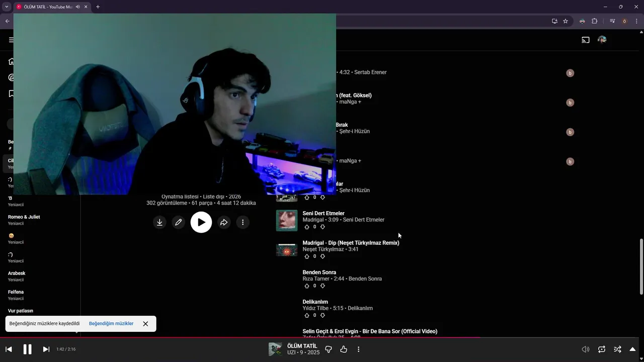This screenshot has width=644, height=362.
Task: Select the Delikanlım song title
Action: pos(315,302)
